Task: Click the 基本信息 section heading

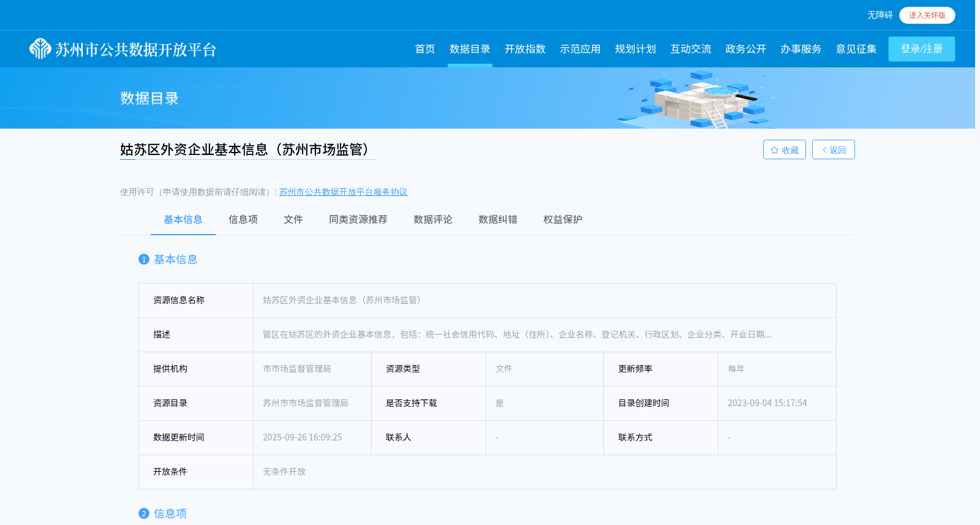Action: 176,259
